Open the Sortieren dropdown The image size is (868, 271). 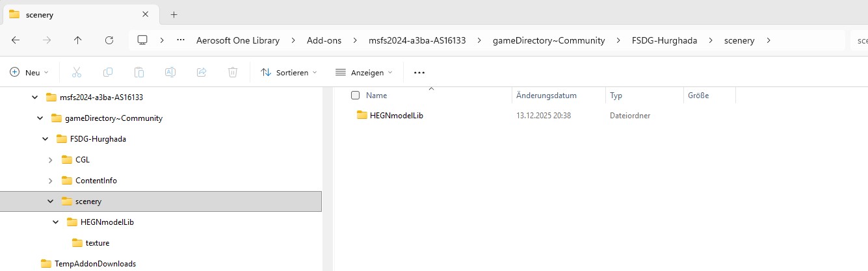[x=289, y=73]
